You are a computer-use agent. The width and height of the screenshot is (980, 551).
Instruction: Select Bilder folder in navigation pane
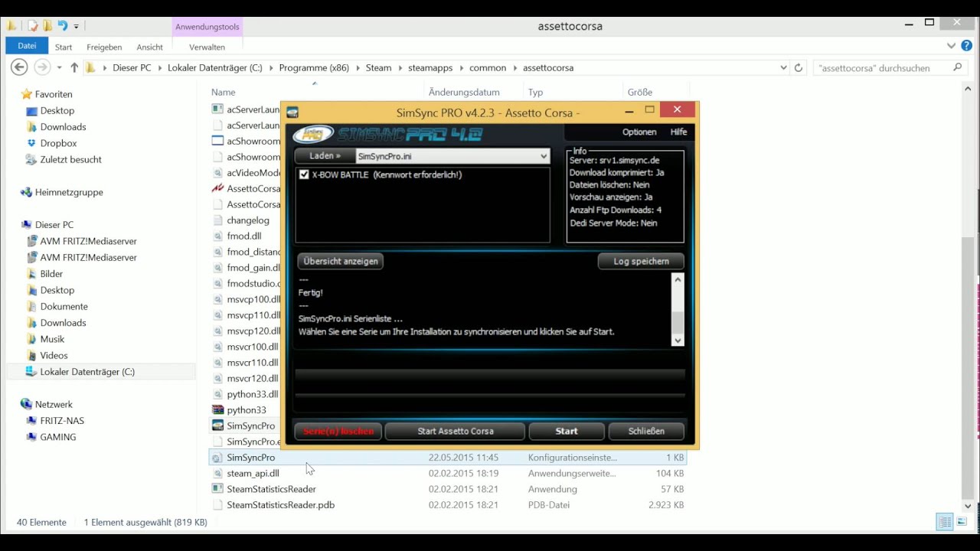[51, 274]
